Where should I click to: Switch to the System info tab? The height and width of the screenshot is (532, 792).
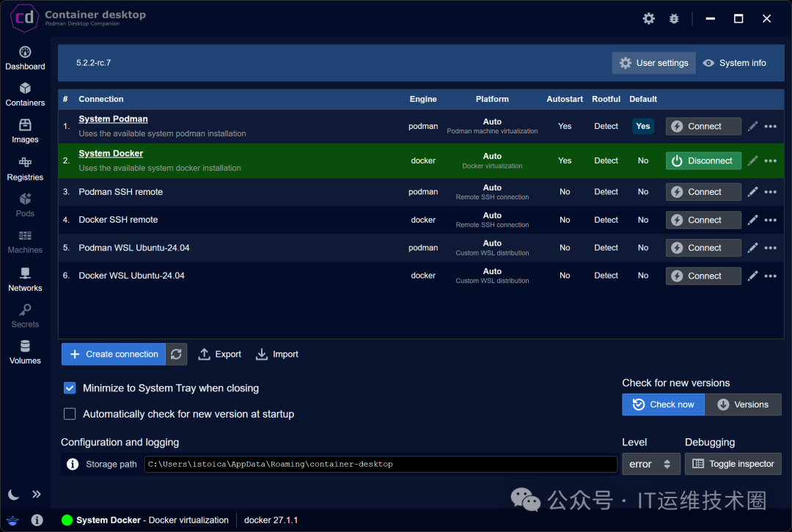point(735,62)
